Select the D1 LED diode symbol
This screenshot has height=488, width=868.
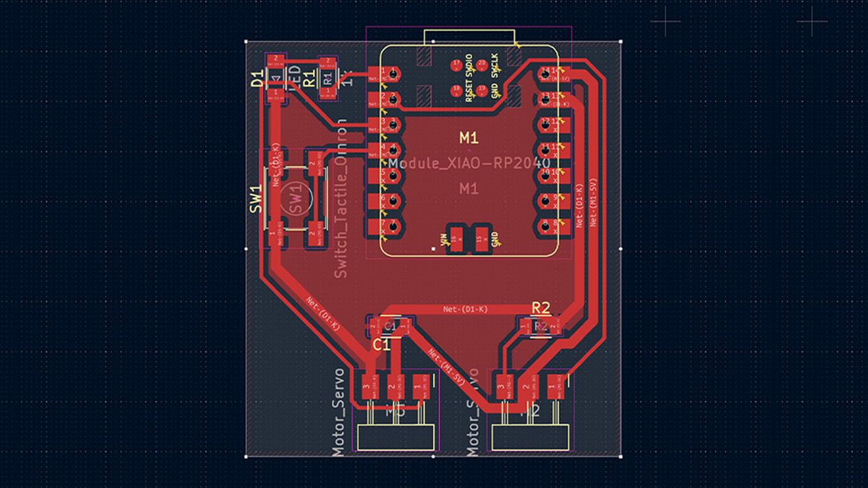(276, 79)
